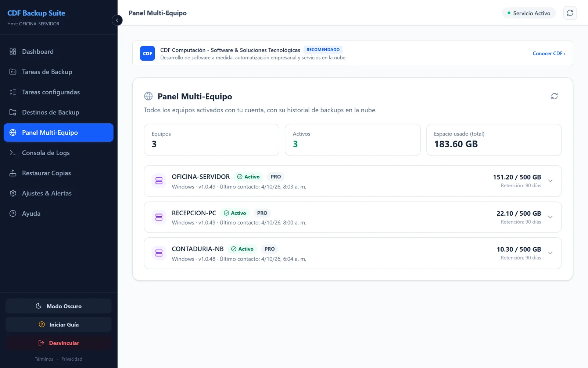This screenshot has width=588, height=368.
Task: Click the server icon for OFICINA-SERVIDOR
Action: tap(159, 181)
